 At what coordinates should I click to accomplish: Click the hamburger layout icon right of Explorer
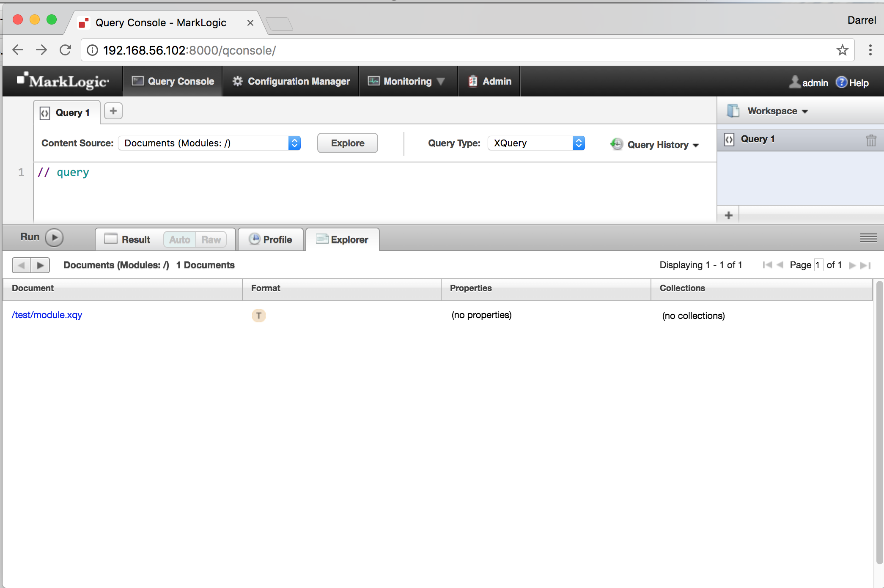pyautogui.click(x=868, y=238)
